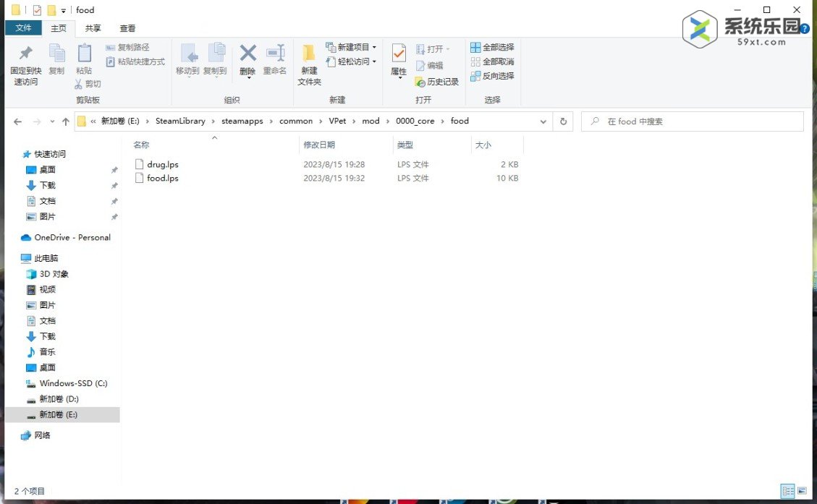Switch to large icons view toggle
This screenshot has height=504, width=817.
802,490
